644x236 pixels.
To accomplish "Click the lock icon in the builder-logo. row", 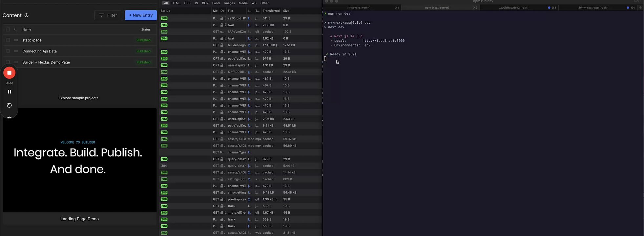I will 222,45.
